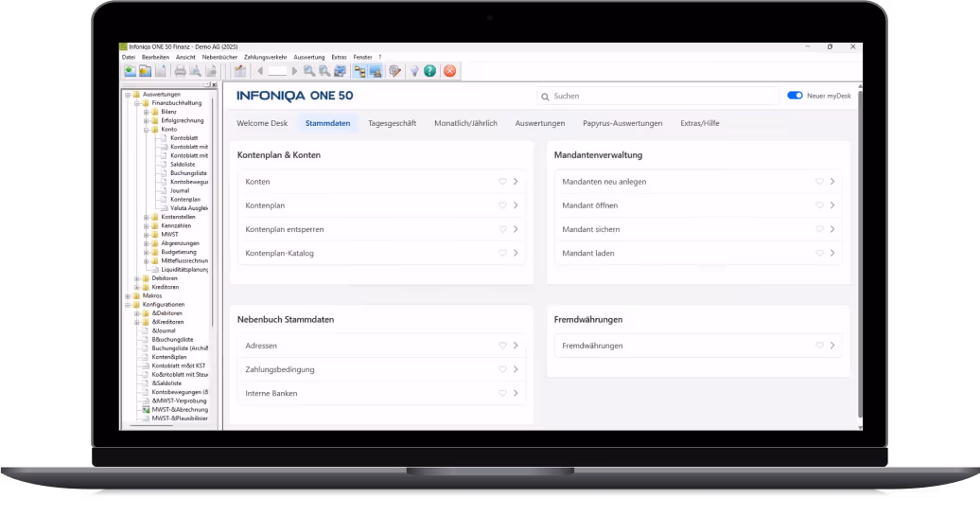980x516 pixels.
Task: Click the open folder toolbar icon
Action: pos(145,71)
